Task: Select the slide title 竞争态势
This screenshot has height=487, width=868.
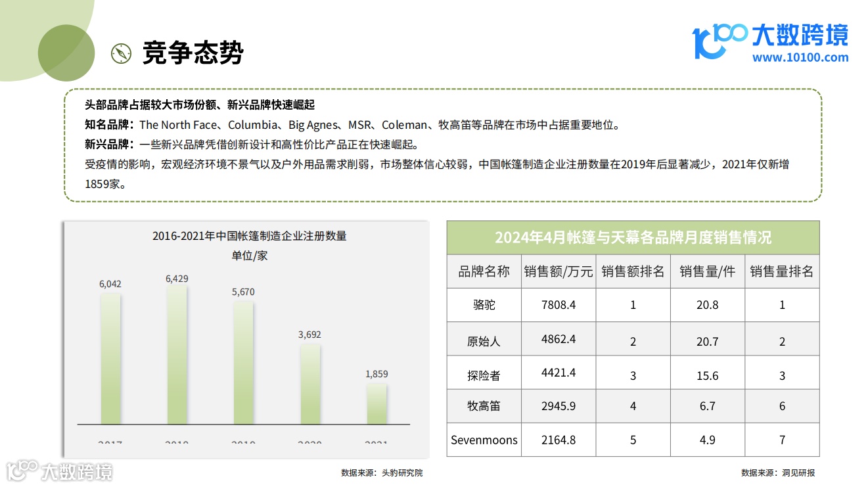Action: point(193,53)
